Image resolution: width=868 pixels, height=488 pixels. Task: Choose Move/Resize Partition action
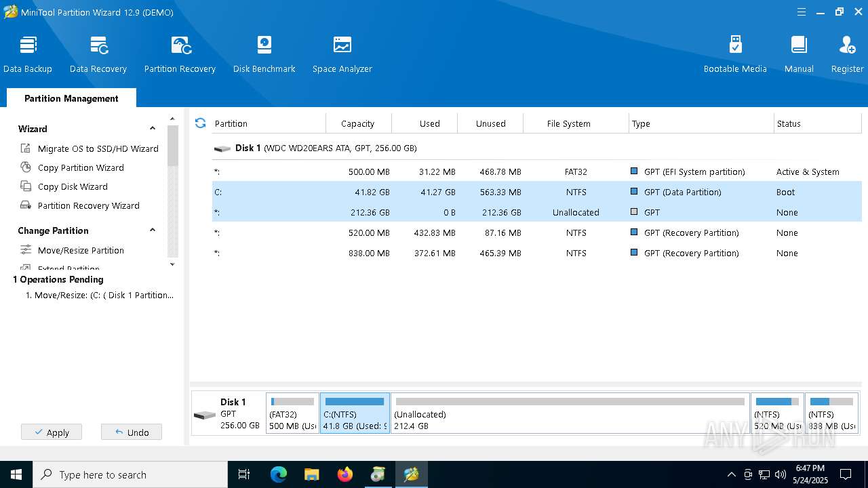point(81,250)
